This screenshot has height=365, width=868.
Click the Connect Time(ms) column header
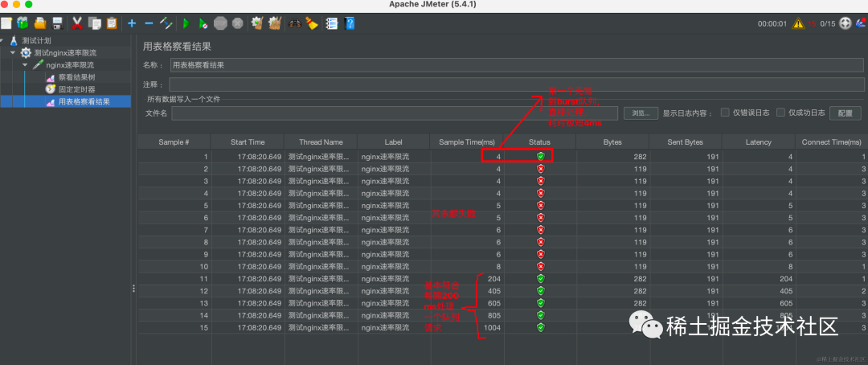[x=832, y=141]
